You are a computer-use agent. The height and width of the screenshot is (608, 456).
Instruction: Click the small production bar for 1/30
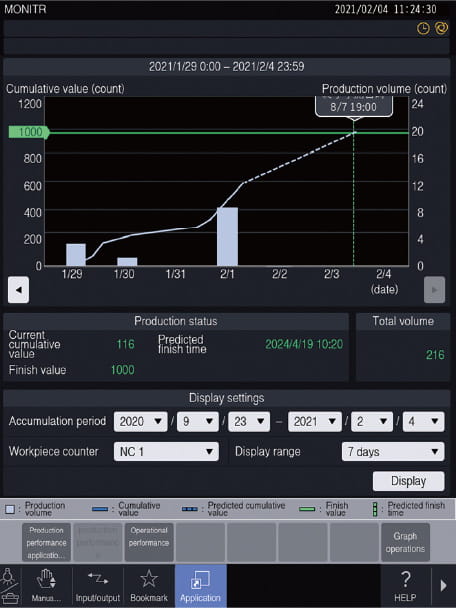127,262
